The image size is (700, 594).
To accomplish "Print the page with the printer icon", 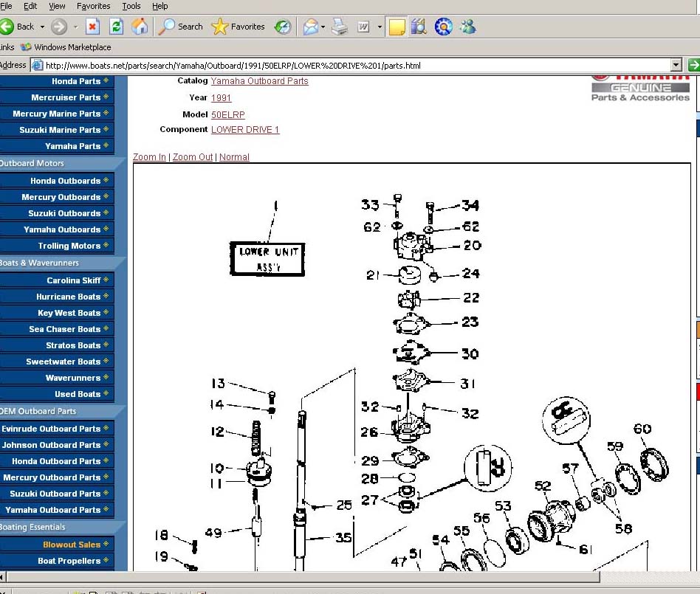I will point(339,27).
